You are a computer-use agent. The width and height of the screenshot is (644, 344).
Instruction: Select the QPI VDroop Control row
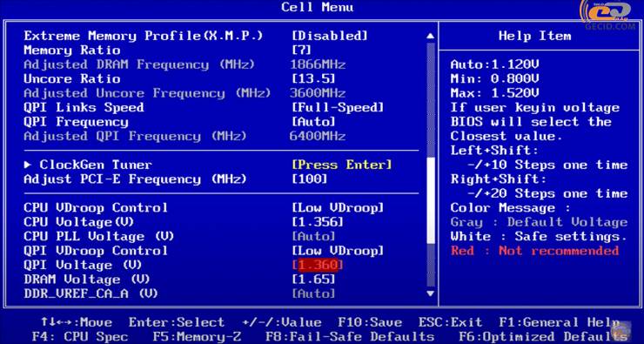point(96,251)
